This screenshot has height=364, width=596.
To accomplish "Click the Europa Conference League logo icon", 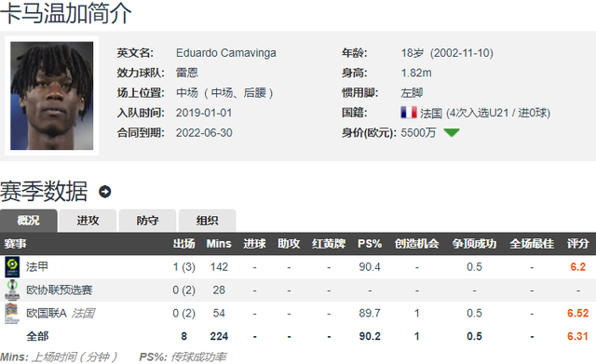I will tap(12, 290).
